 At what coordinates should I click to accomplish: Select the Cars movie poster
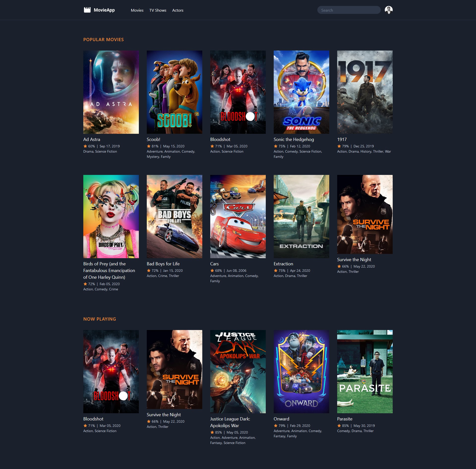point(238,217)
